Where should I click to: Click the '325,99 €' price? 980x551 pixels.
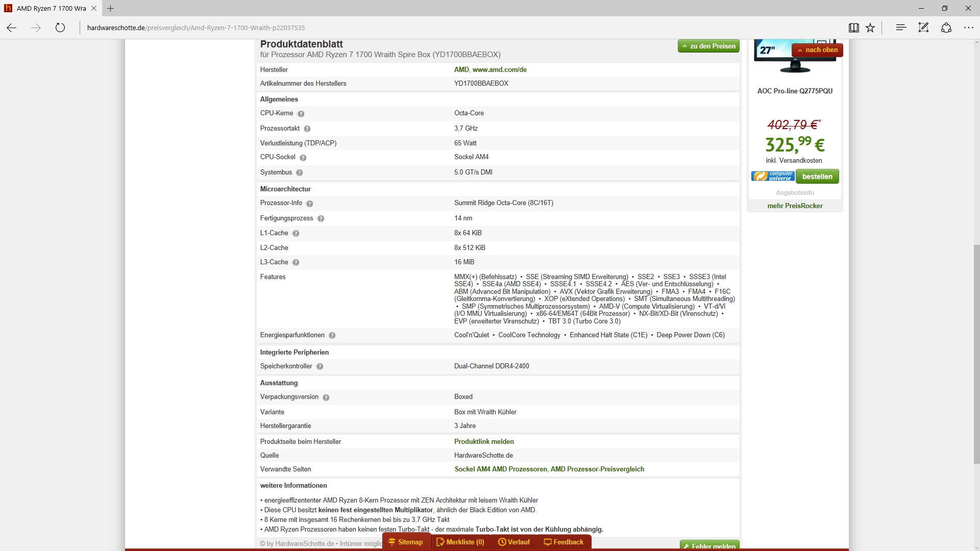(x=795, y=144)
